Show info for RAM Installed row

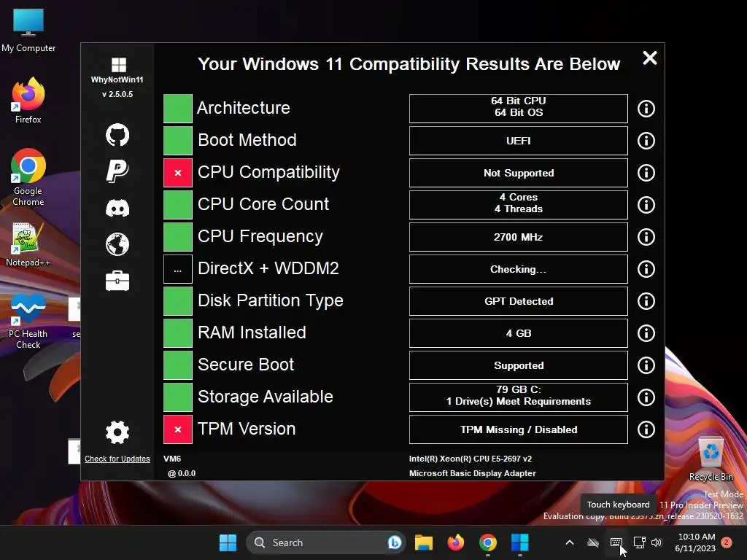[x=646, y=332]
